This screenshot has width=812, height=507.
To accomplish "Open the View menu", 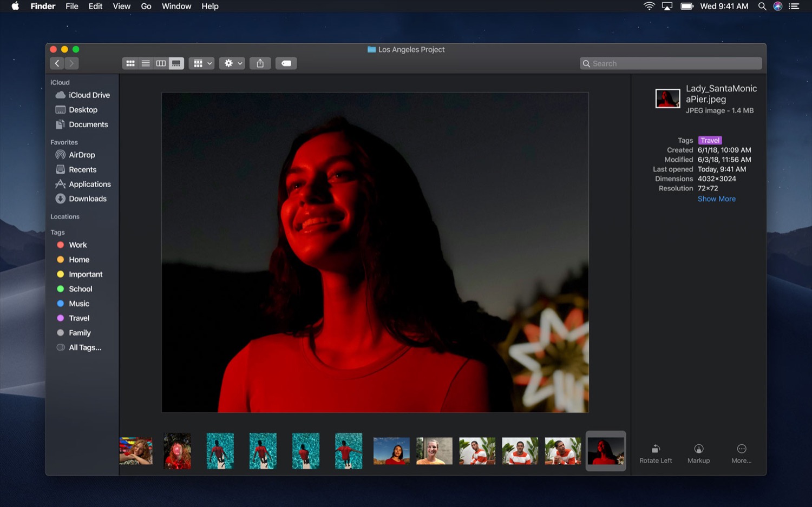I will click(122, 6).
